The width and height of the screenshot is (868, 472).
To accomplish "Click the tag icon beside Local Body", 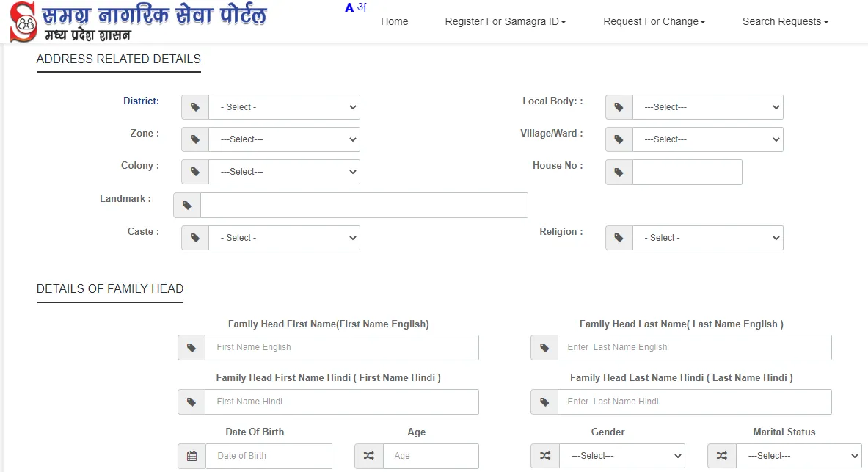I will 619,107.
